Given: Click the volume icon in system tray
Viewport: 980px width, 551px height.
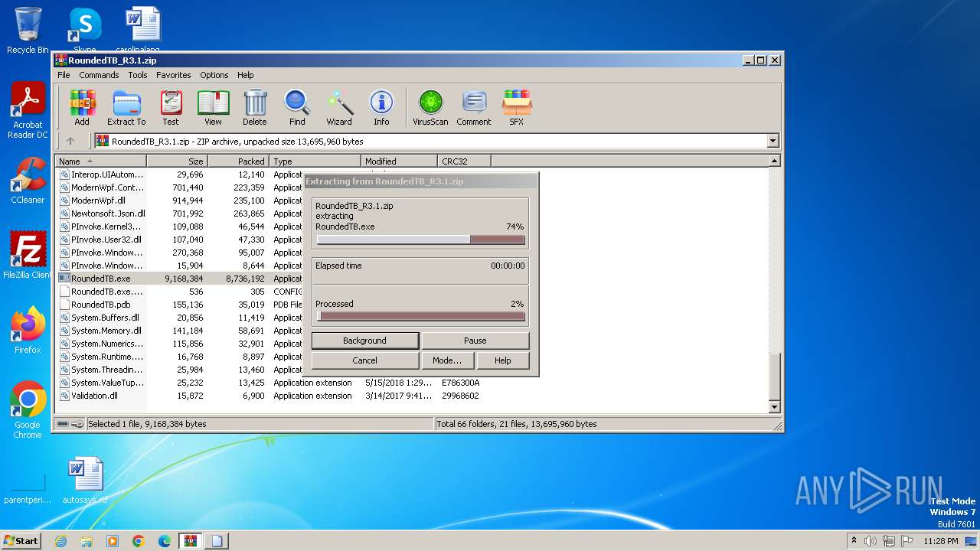Looking at the screenshot, I should [x=871, y=541].
